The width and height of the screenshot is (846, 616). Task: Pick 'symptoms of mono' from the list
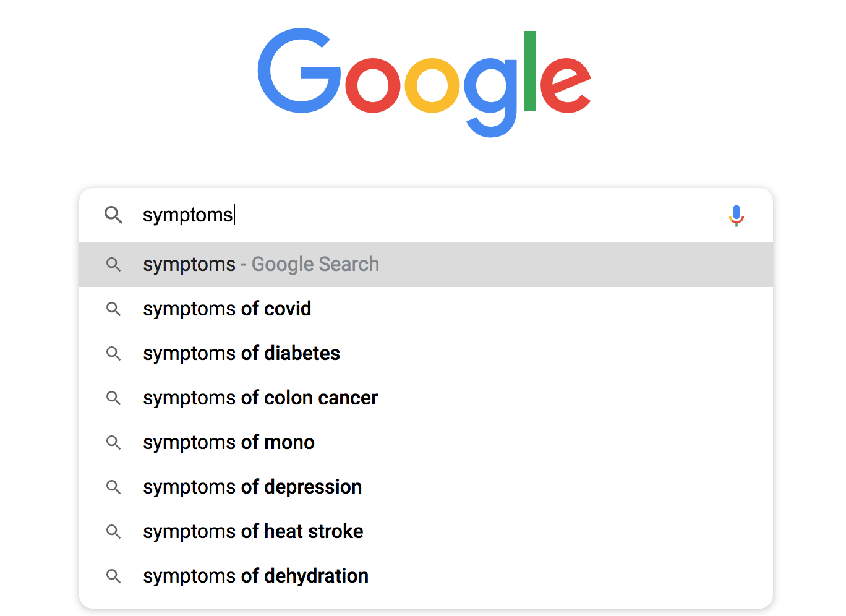(x=229, y=443)
